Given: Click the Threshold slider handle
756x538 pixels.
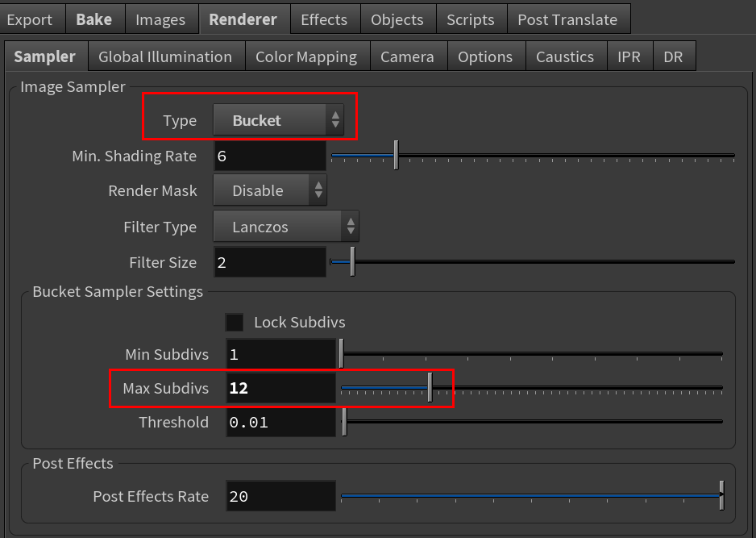Looking at the screenshot, I should (344, 421).
